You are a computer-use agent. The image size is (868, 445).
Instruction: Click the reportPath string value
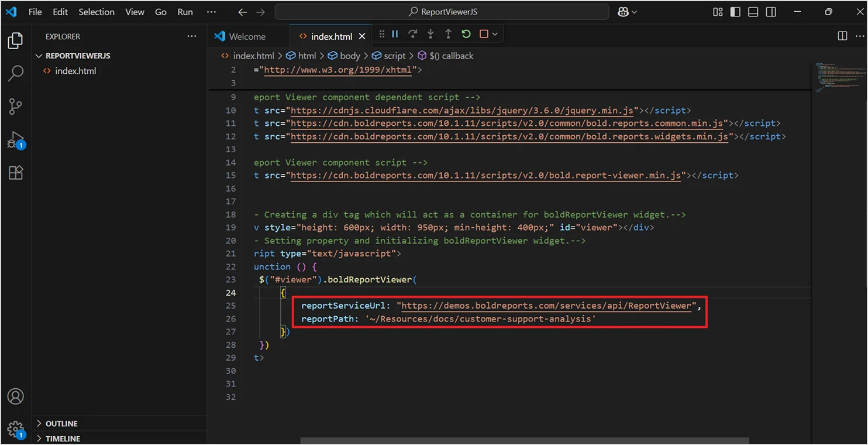pyautogui.click(x=480, y=319)
